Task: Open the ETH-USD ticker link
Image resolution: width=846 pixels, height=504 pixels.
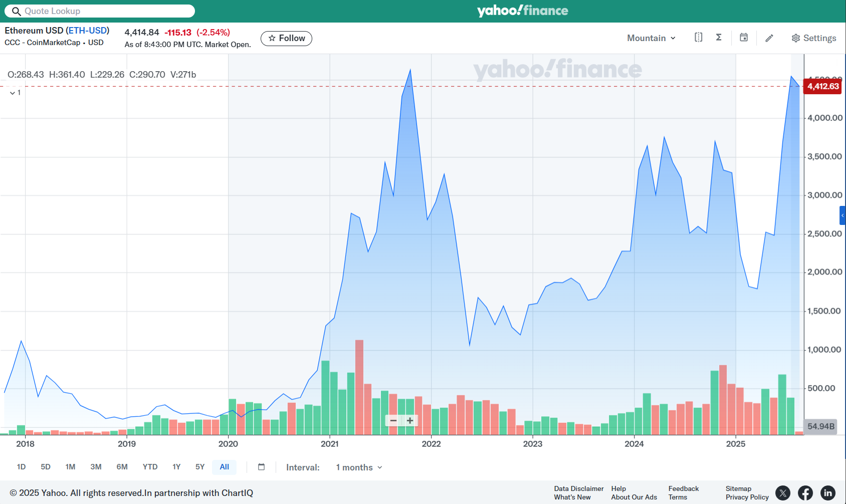Action: pos(88,31)
